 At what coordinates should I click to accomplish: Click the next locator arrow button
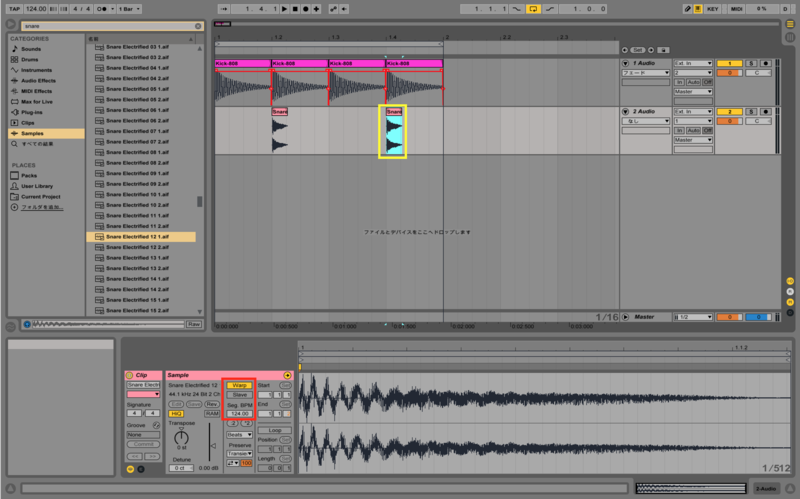651,50
